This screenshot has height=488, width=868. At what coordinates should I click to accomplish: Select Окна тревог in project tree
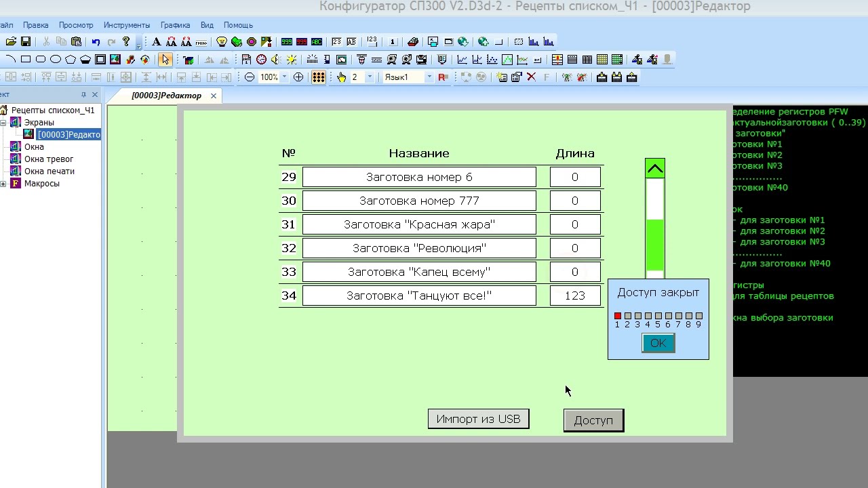(49, 159)
